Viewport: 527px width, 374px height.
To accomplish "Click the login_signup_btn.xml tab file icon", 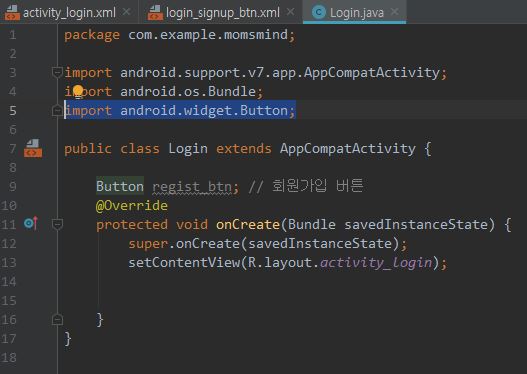I will click(155, 13).
